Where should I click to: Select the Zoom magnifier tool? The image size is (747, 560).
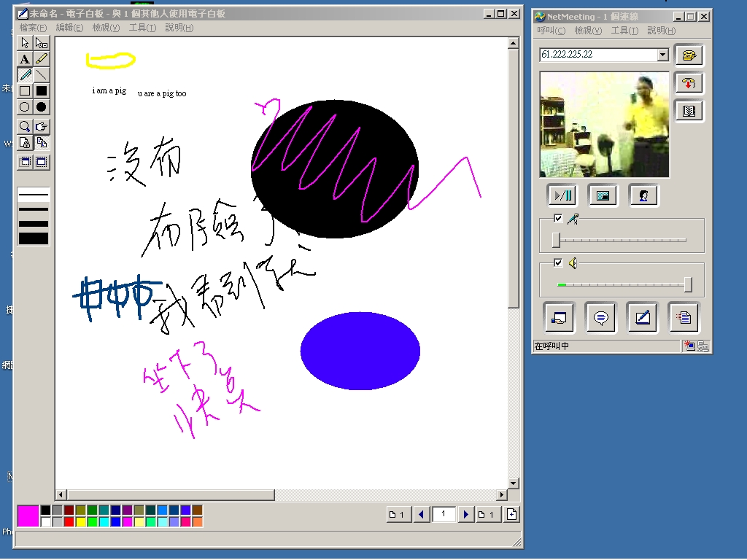click(x=25, y=126)
